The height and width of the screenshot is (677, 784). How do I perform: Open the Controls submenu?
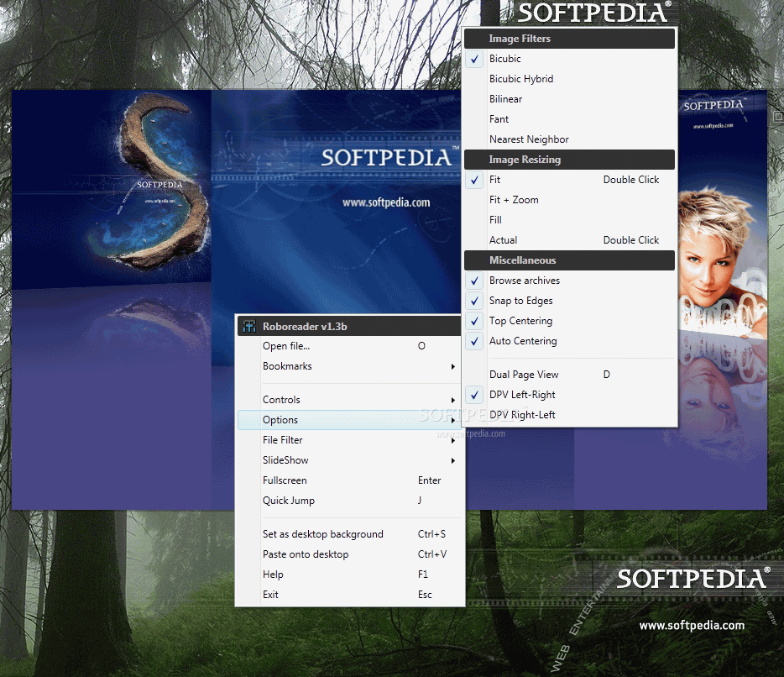tap(349, 400)
